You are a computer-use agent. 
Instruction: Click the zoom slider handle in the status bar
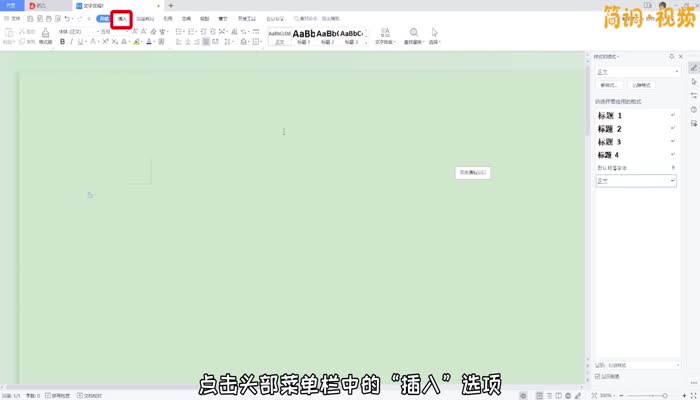664,396
